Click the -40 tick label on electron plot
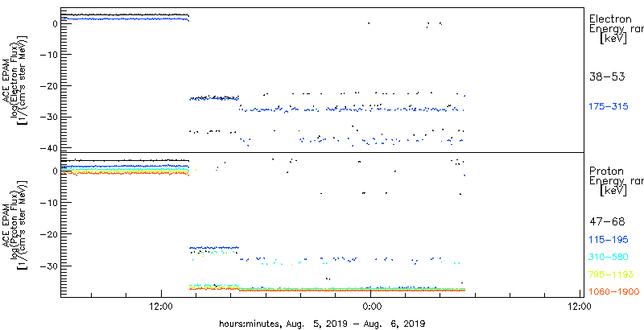 (x=48, y=148)
